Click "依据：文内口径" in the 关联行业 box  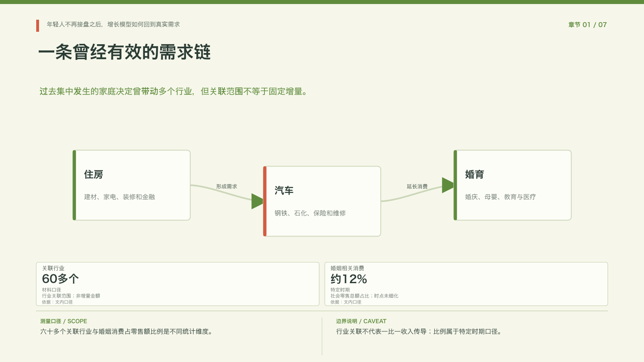[x=57, y=302]
